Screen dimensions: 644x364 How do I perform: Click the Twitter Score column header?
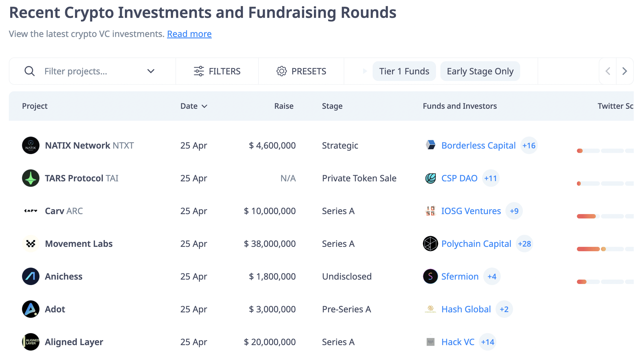pos(615,106)
